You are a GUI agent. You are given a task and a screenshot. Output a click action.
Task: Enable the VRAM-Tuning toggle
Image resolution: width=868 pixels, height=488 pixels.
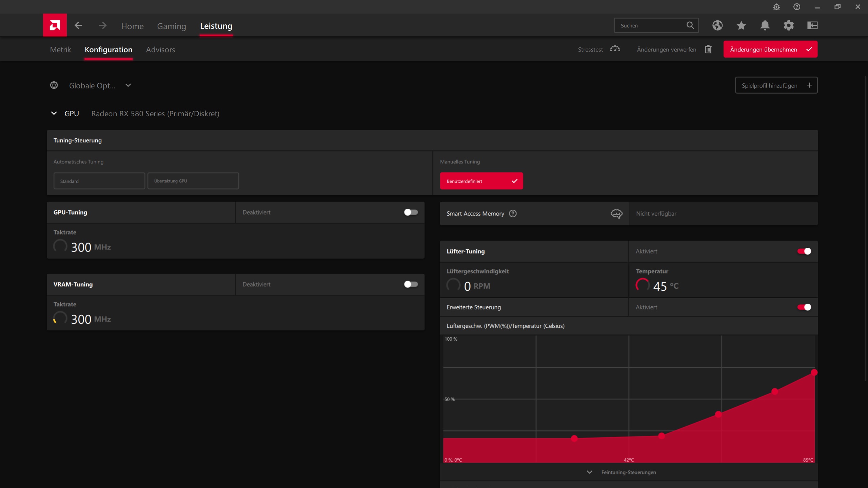(x=411, y=284)
